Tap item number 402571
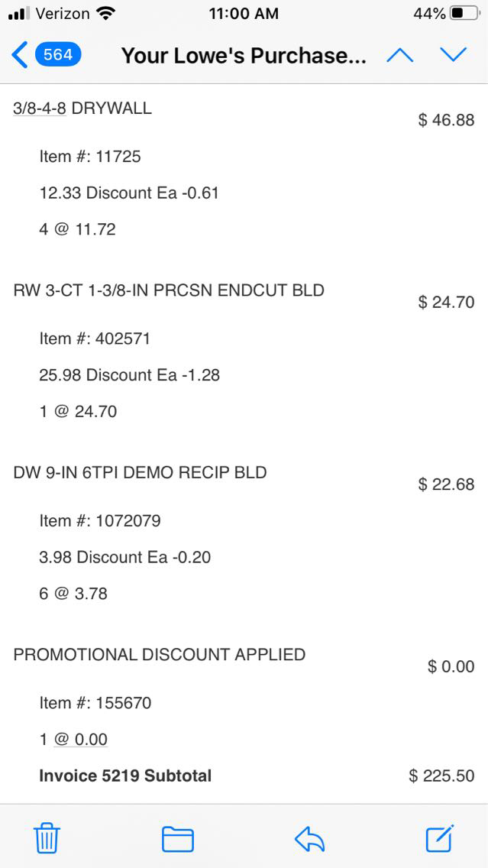The image size is (488, 868). (x=122, y=338)
